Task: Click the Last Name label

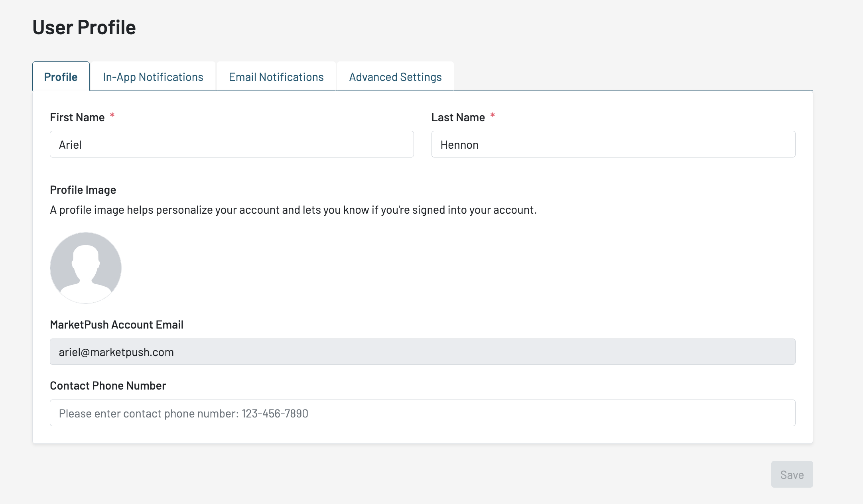Action: coord(458,117)
